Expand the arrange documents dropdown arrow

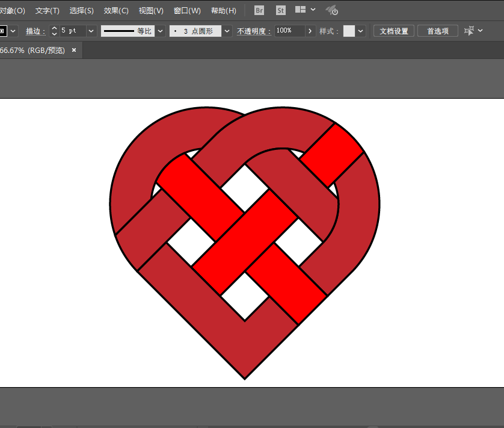313,10
